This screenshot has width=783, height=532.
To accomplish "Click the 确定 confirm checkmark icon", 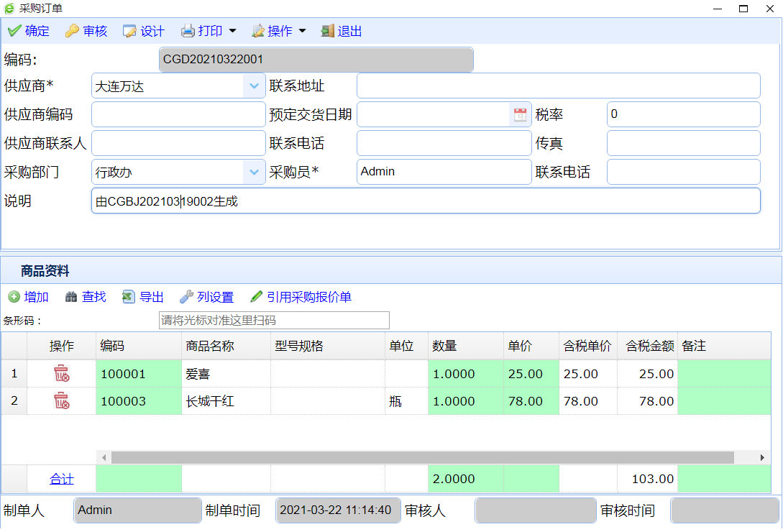I will coord(14,31).
